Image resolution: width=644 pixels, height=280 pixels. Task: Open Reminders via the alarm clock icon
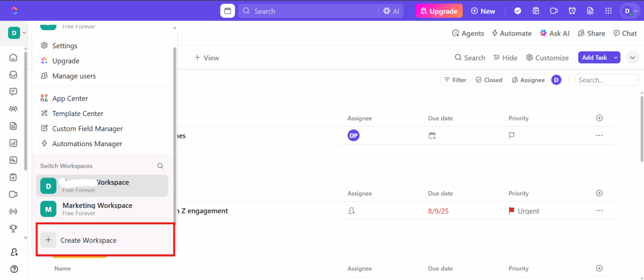click(x=572, y=11)
